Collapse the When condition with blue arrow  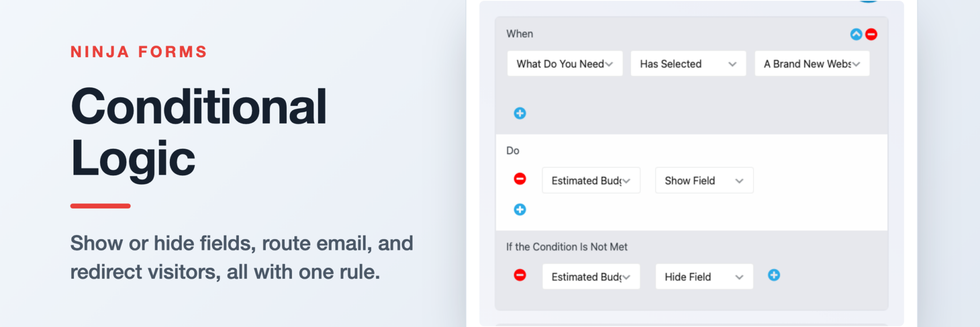point(856,34)
